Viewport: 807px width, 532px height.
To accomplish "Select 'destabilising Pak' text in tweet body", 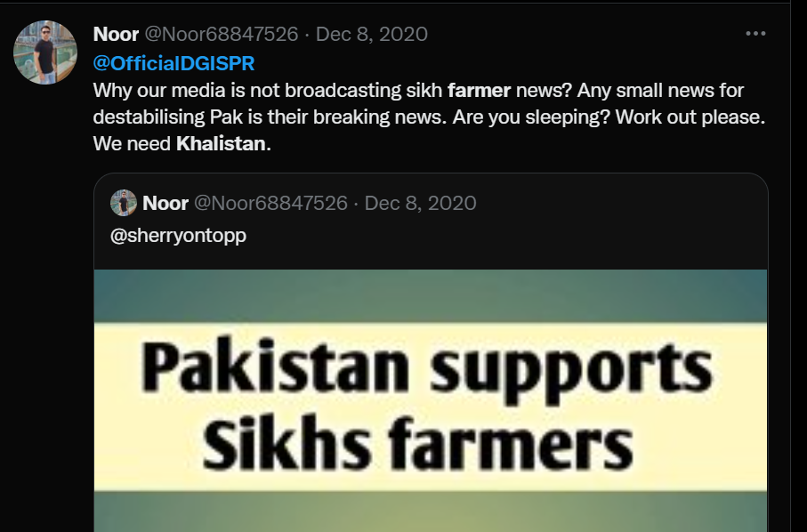I will pyautogui.click(x=168, y=117).
